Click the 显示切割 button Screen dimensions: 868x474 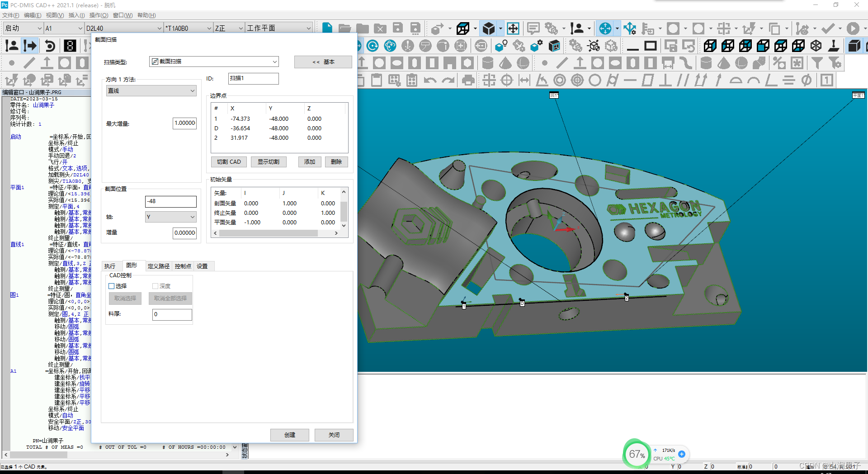[x=269, y=162]
